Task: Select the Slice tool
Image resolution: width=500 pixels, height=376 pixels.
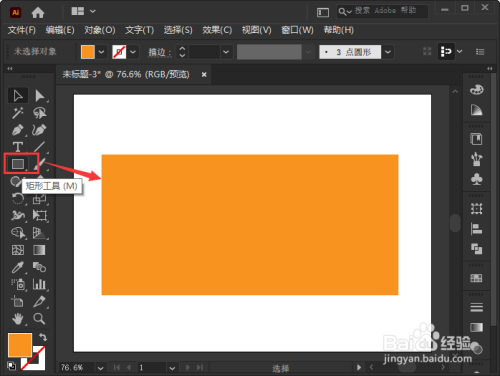Action: [39, 302]
